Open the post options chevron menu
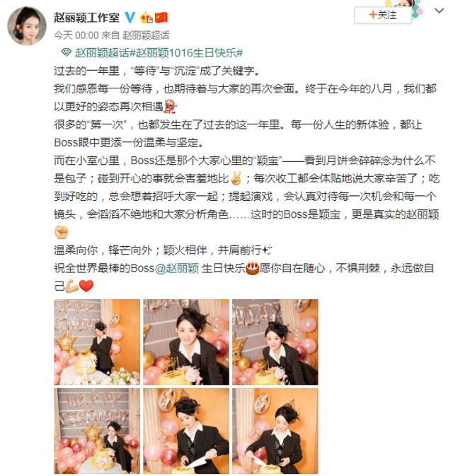This screenshot has height=476, width=453. pos(439,11)
